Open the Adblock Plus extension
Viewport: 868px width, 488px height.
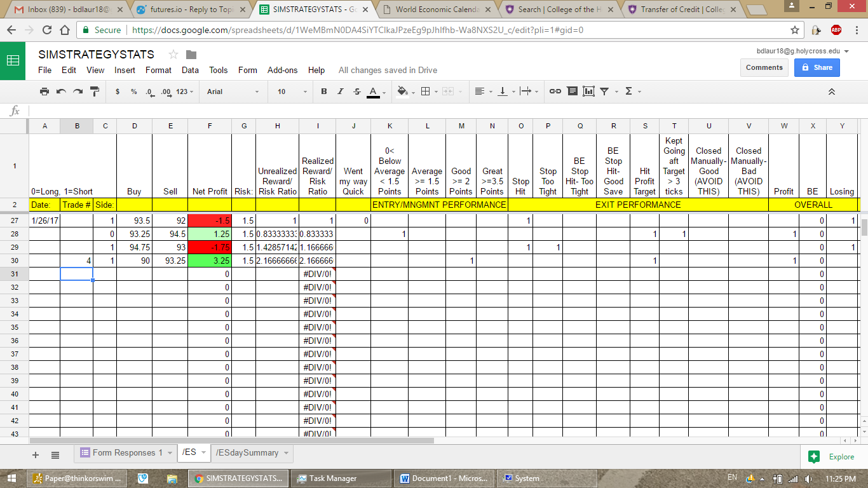[x=836, y=30]
